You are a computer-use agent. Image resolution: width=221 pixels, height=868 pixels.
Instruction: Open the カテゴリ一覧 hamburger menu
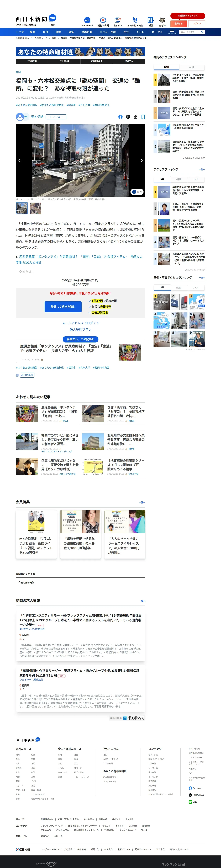(x=172, y=32)
